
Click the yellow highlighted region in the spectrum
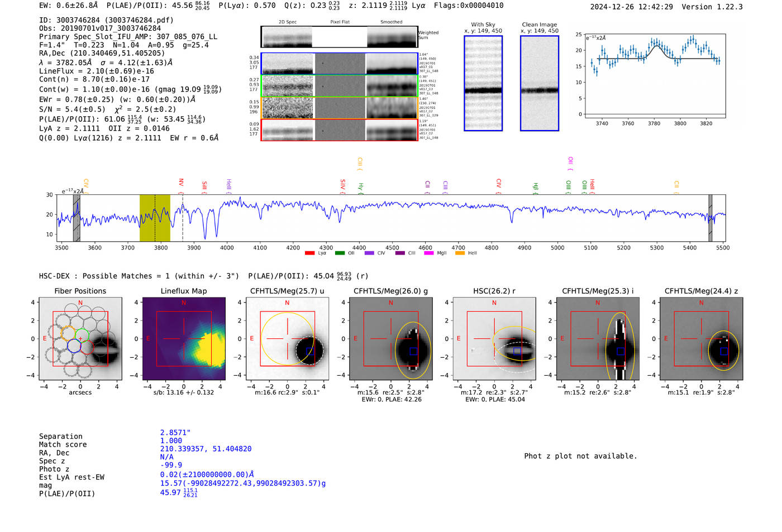tap(155, 218)
